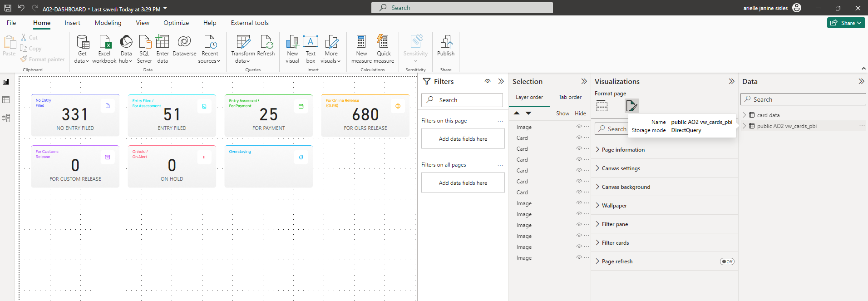Screen dimensions: 868x301
Task: Open account profile avatar icon
Action: [797, 8]
